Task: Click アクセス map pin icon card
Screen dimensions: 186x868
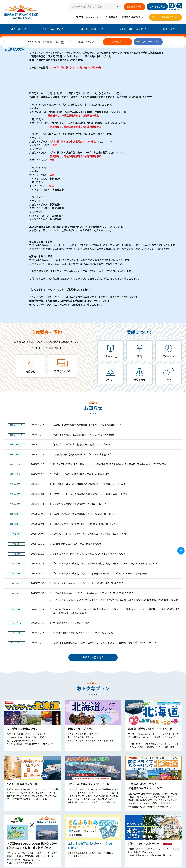Action: tap(110, 374)
